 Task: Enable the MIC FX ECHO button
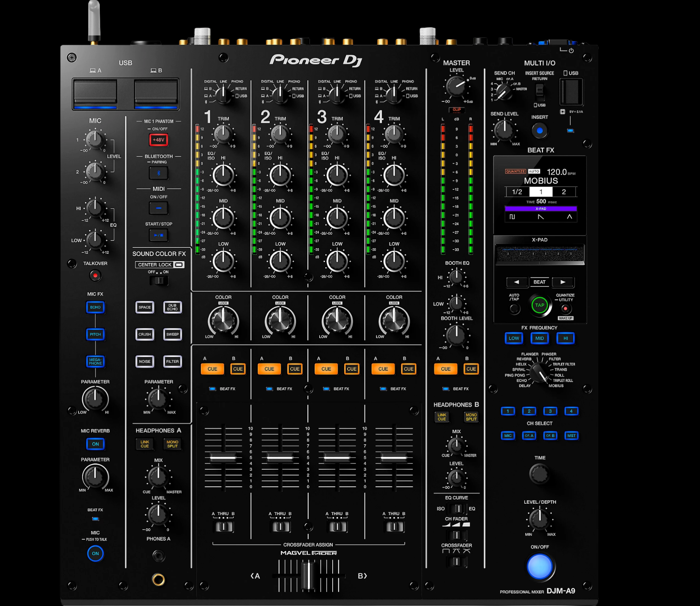click(95, 307)
